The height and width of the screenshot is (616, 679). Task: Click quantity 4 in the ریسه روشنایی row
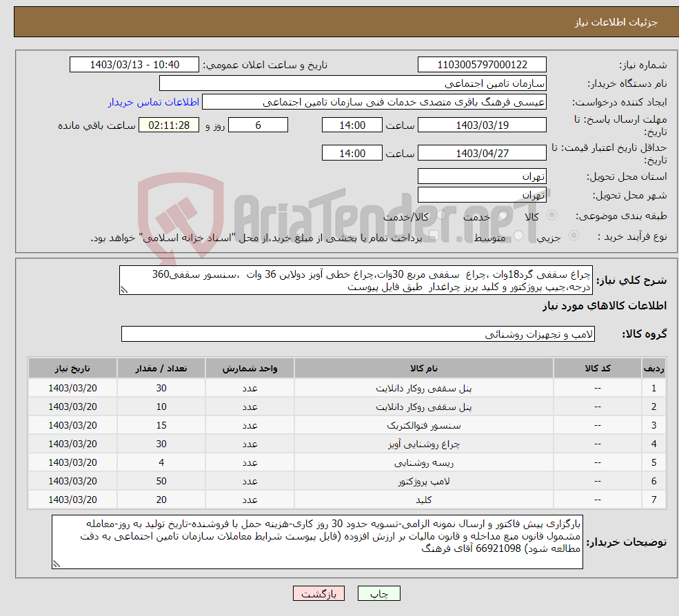[x=161, y=463]
